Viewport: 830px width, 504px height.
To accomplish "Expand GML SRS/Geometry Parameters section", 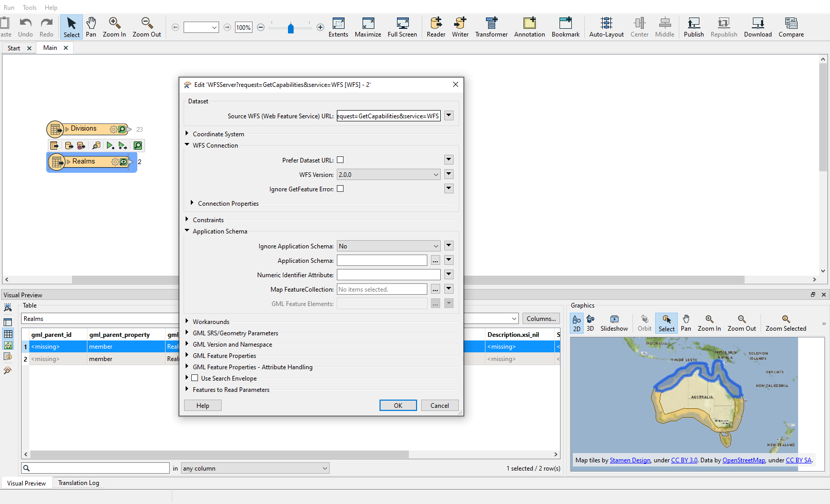I will click(x=187, y=332).
